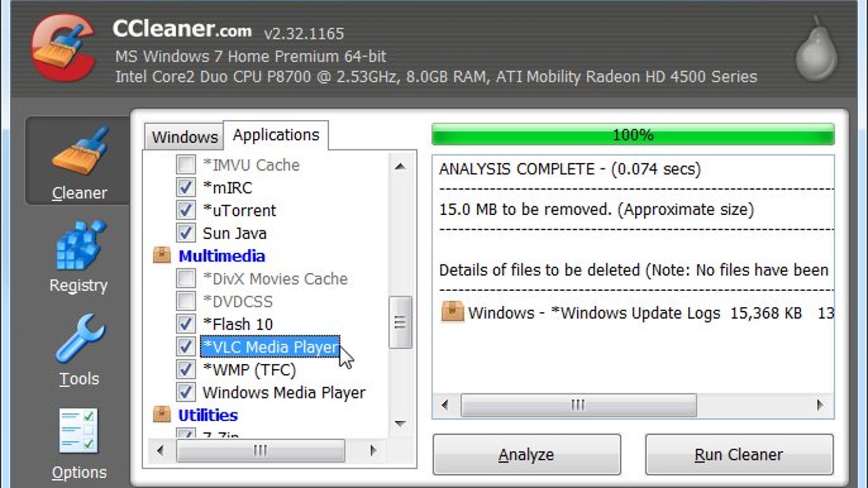
Task: Select the *mIRC list entry label
Action: coord(227,188)
